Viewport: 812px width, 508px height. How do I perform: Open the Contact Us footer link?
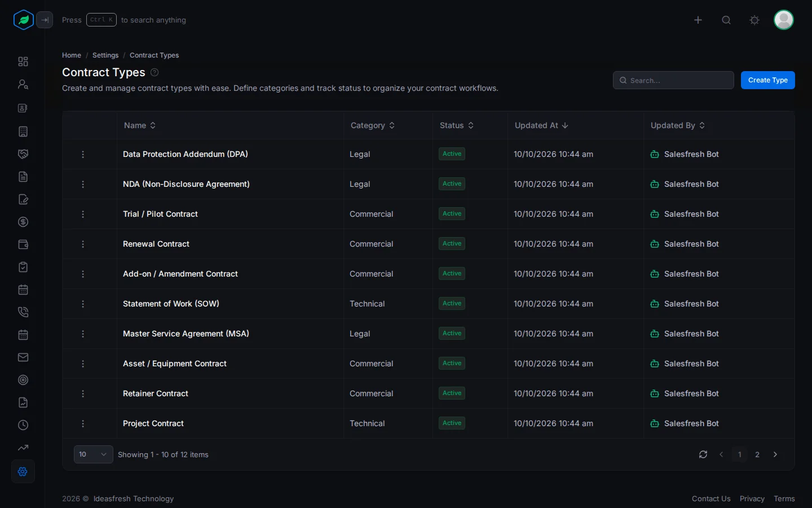click(711, 498)
